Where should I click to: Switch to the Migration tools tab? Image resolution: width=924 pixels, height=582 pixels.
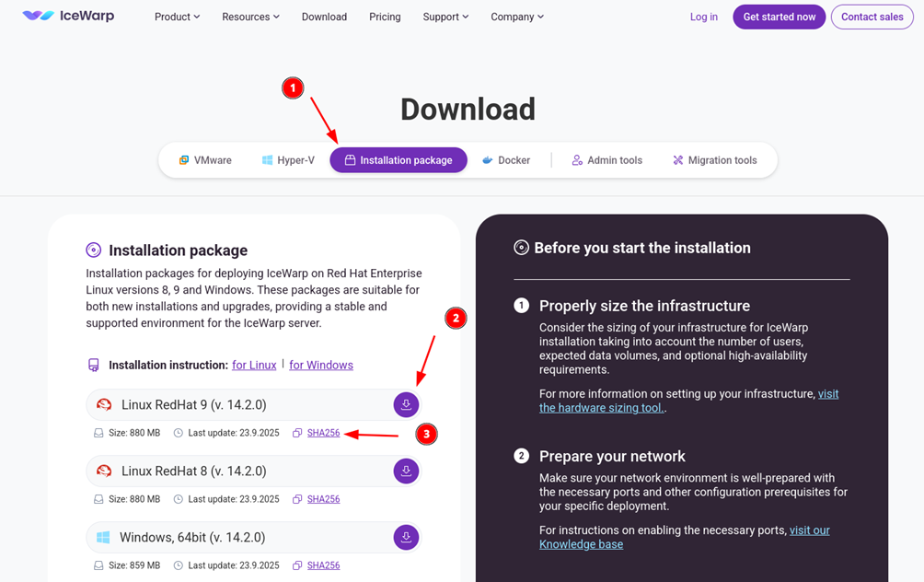[714, 160]
